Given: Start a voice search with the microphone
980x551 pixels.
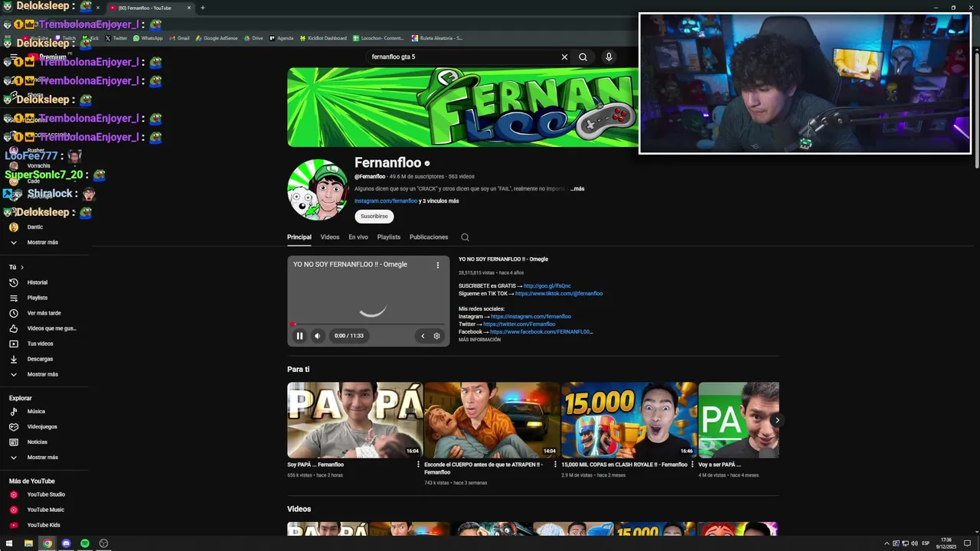Looking at the screenshot, I should [609, 57].
